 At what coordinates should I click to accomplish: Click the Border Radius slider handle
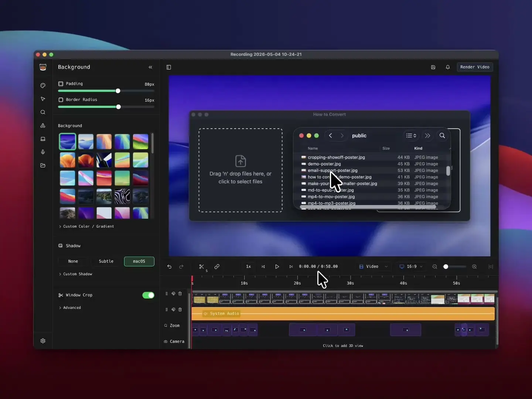(x=118, y=107)
